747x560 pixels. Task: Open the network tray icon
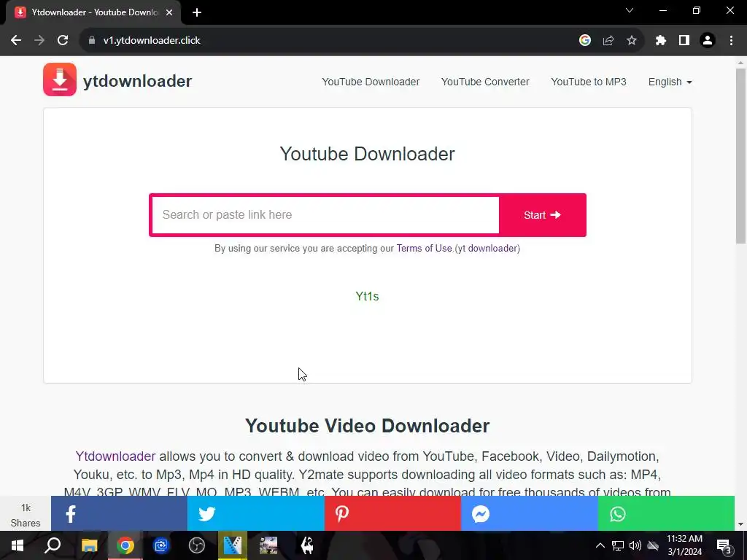[618, 545]
